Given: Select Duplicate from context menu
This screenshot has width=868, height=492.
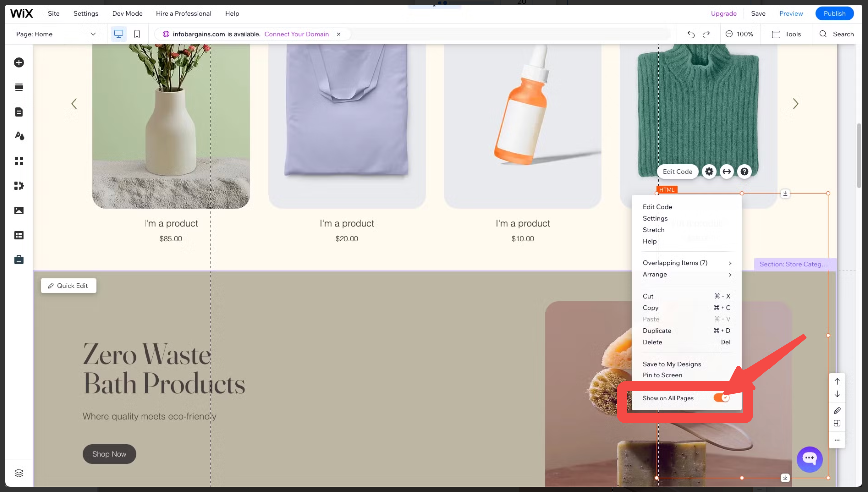Looking at the screenshot, I should point(657,331).
